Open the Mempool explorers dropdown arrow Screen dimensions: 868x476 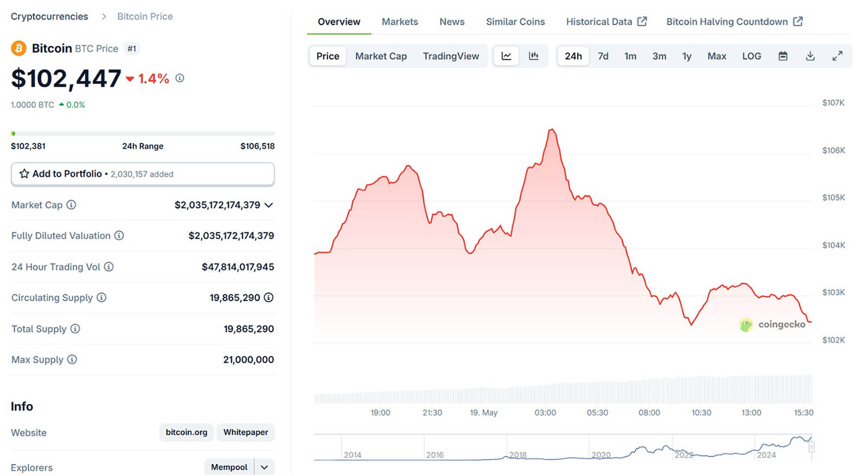tap(264, 467)
